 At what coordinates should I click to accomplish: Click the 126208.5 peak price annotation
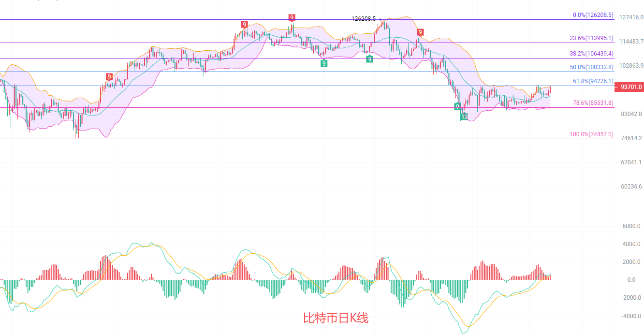(x=364, y=19)
